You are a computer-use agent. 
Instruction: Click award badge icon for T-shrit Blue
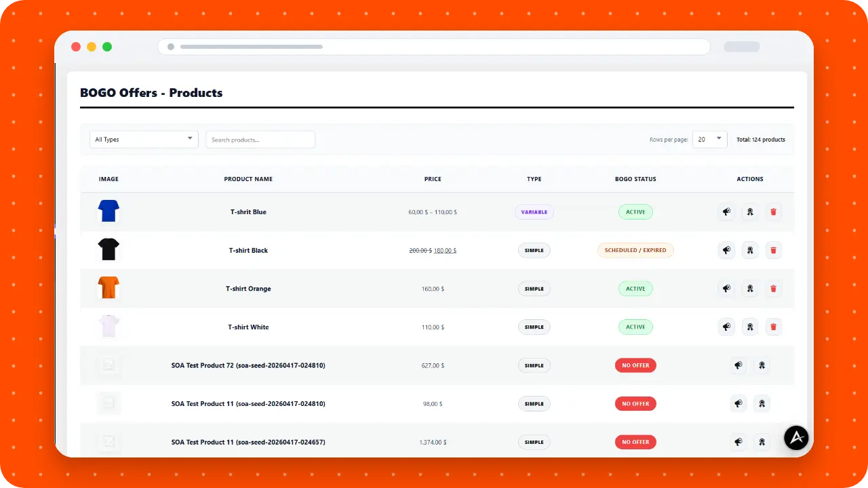[x=750, y=212]
